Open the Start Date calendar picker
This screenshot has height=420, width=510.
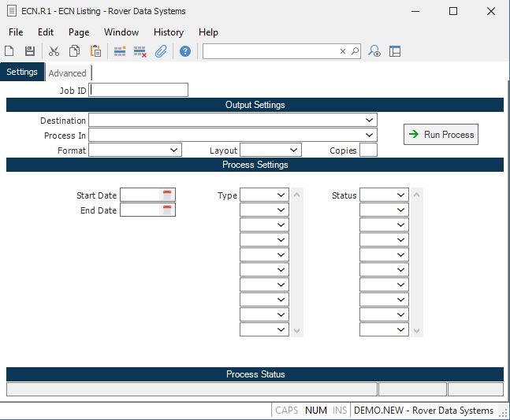click(x=167, y=195)
